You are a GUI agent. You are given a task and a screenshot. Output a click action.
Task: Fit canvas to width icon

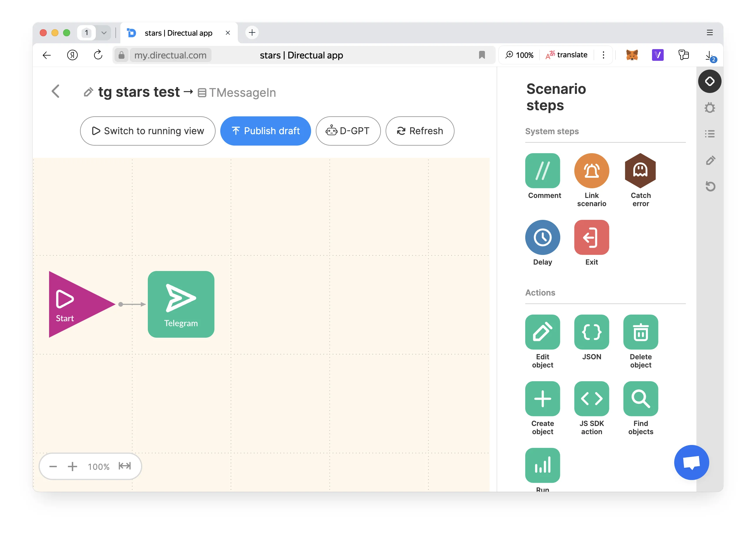(125, 466)
